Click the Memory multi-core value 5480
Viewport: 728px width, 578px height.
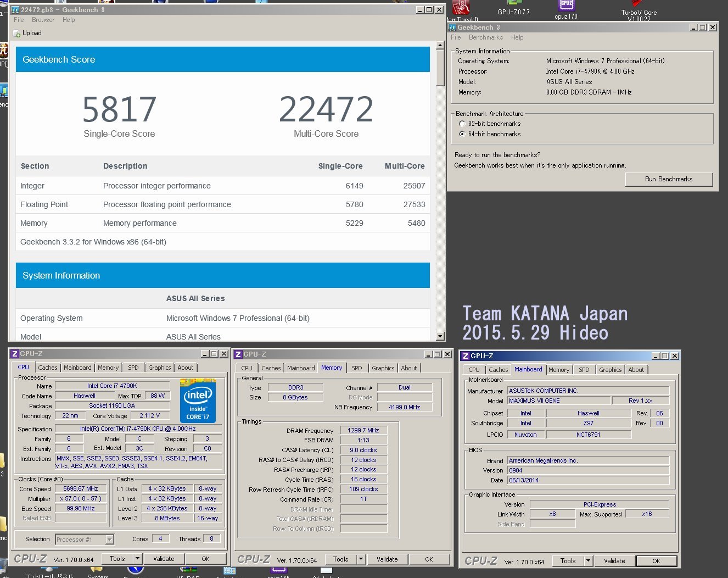pos(416,223)
